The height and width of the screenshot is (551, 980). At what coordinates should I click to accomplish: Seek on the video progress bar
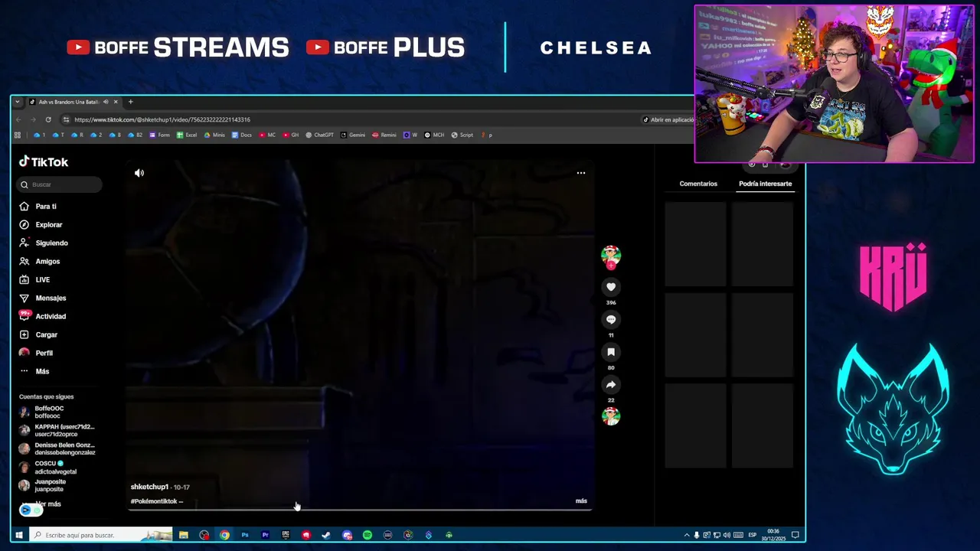(360, 509)
